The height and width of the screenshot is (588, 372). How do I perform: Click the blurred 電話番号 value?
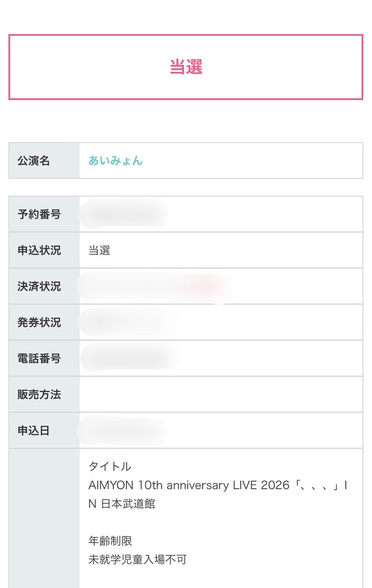coord(130,358)
